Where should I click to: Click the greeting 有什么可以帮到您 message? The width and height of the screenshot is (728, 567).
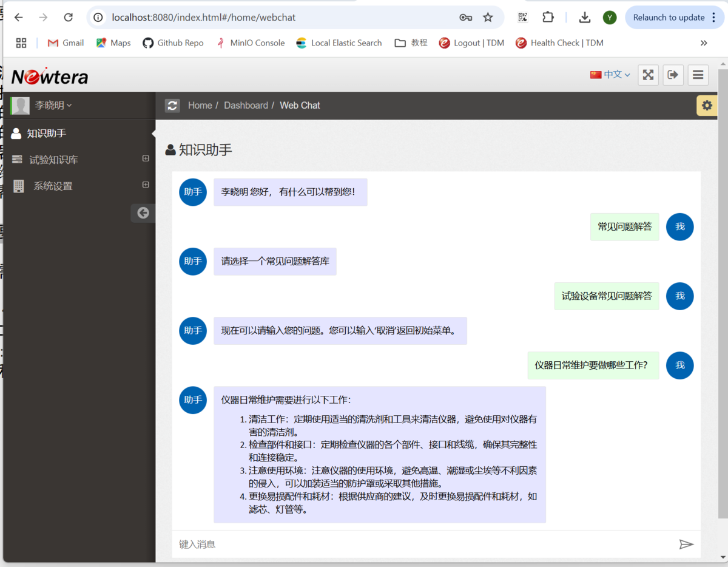coord(291,192)
